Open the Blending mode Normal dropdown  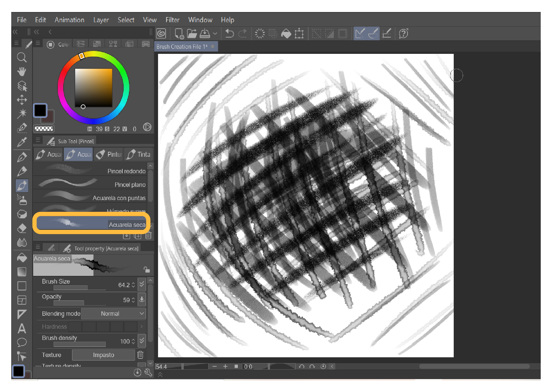(113, 314)
